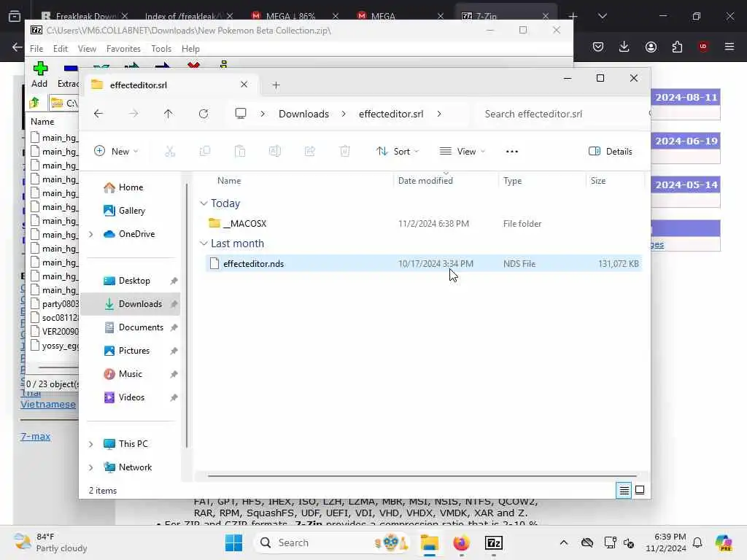The height and width of the screenshot is (560, 747).
Task: Click the taskbar Search box
Action: click(333, 542)
